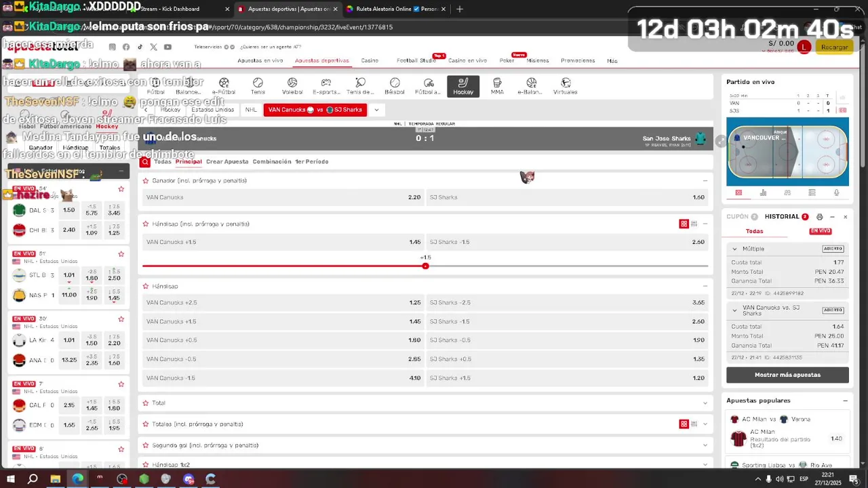Screen dimensions: 868x488
Task: Favorite the Segundo gol market star
Action: tap(145, 446)
